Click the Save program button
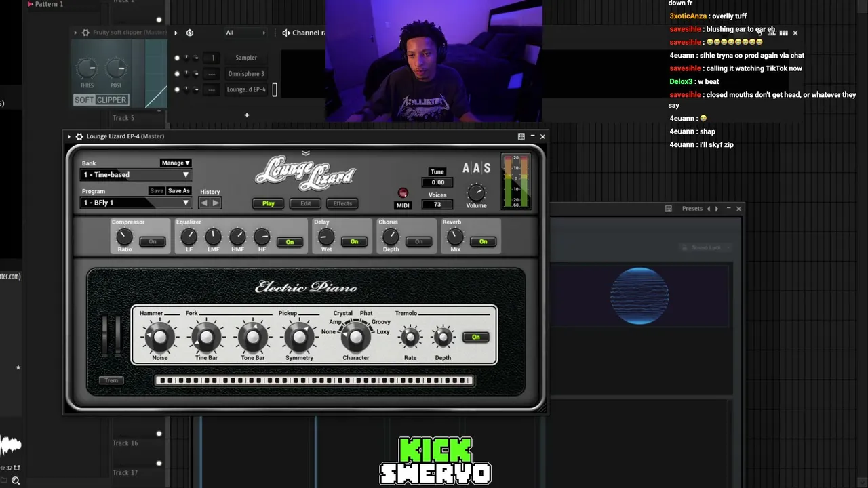This screenshot has height=488, width=868. [157, 191]
